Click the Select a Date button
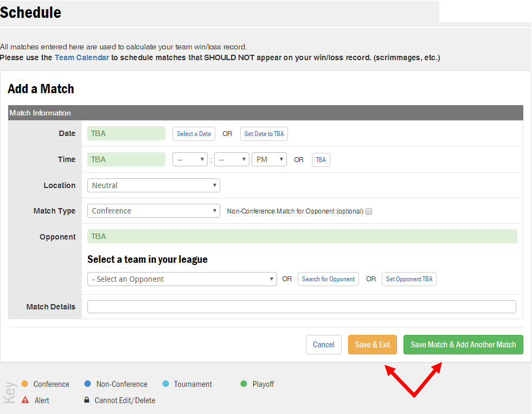This screenshot has height=414, width=532. click(x=194, y=134)
